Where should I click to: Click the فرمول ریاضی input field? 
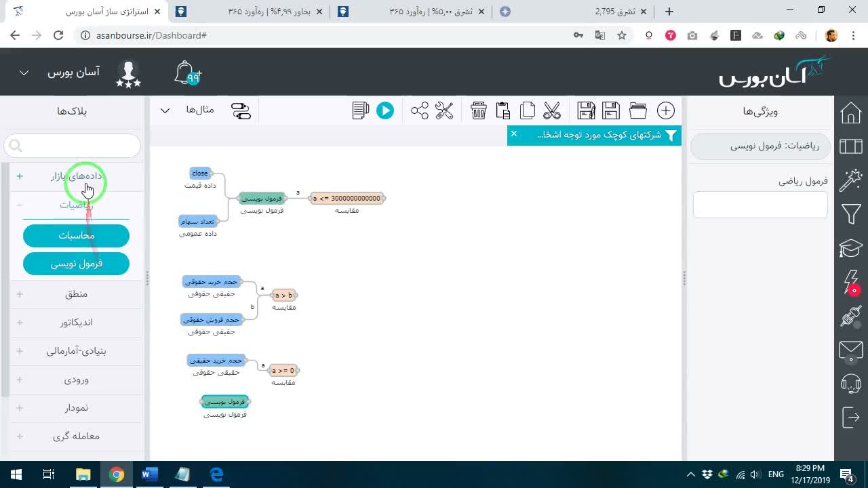click(x=760, y=205)
